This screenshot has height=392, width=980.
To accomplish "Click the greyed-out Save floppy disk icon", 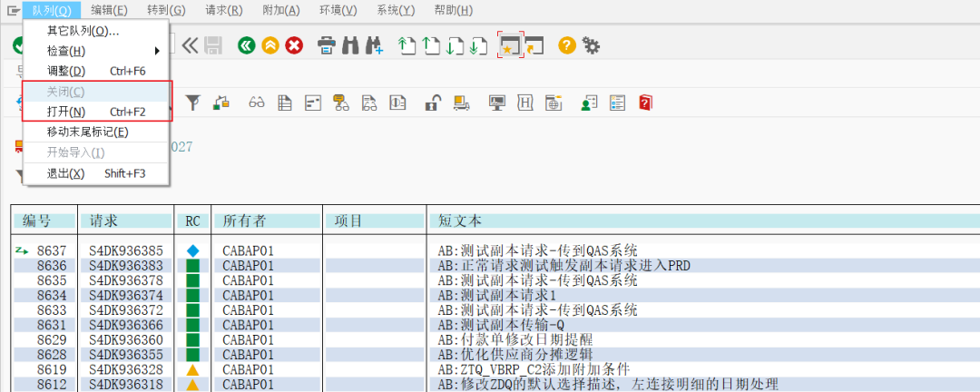I will click(213, 45).
